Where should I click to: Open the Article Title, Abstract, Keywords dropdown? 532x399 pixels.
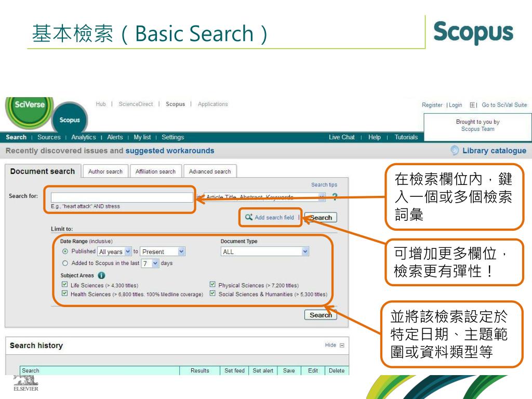264,197
